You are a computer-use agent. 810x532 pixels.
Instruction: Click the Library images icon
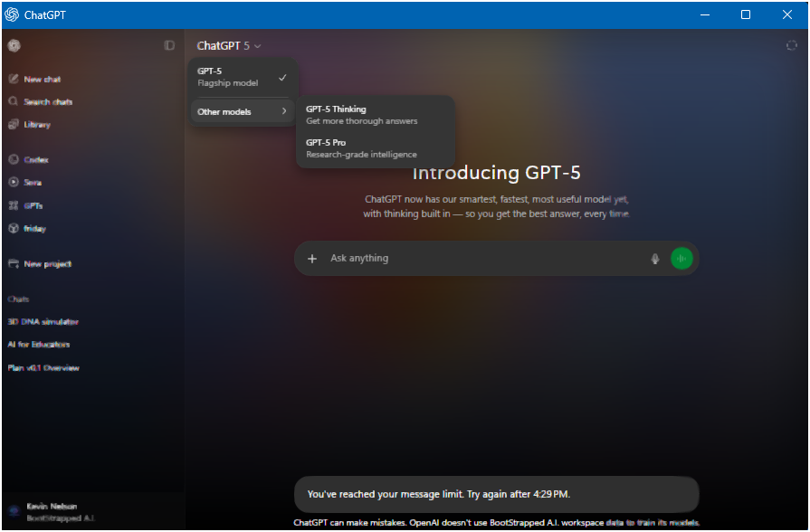14,125
